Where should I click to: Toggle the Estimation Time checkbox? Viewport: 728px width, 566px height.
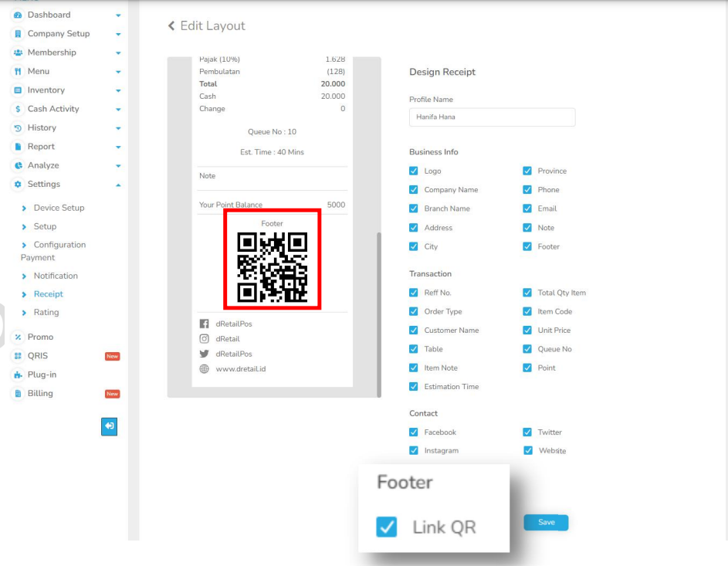point(413,386)
